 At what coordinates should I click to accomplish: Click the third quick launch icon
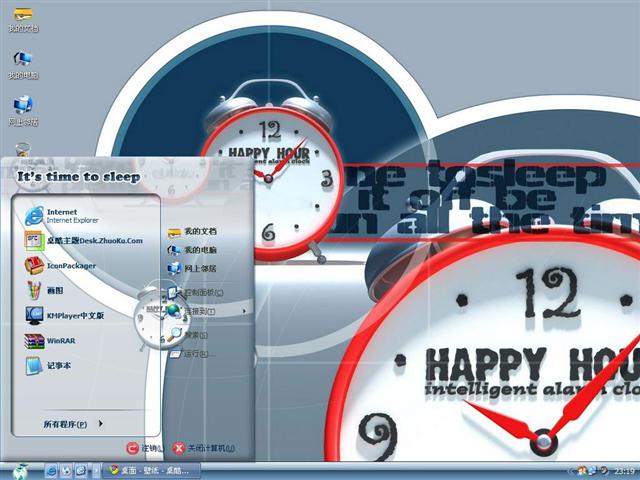pyautogui.click(x=81, y=471)
